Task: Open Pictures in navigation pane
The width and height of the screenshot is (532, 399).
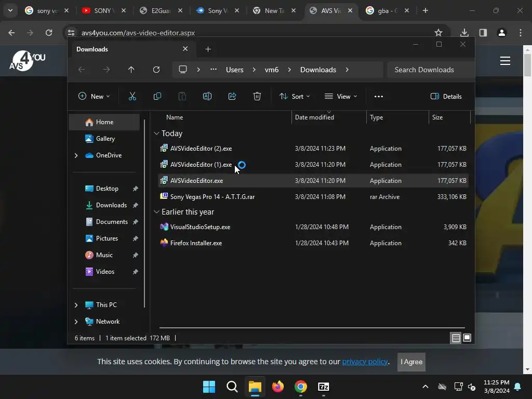Action: [x=107, y=238]
